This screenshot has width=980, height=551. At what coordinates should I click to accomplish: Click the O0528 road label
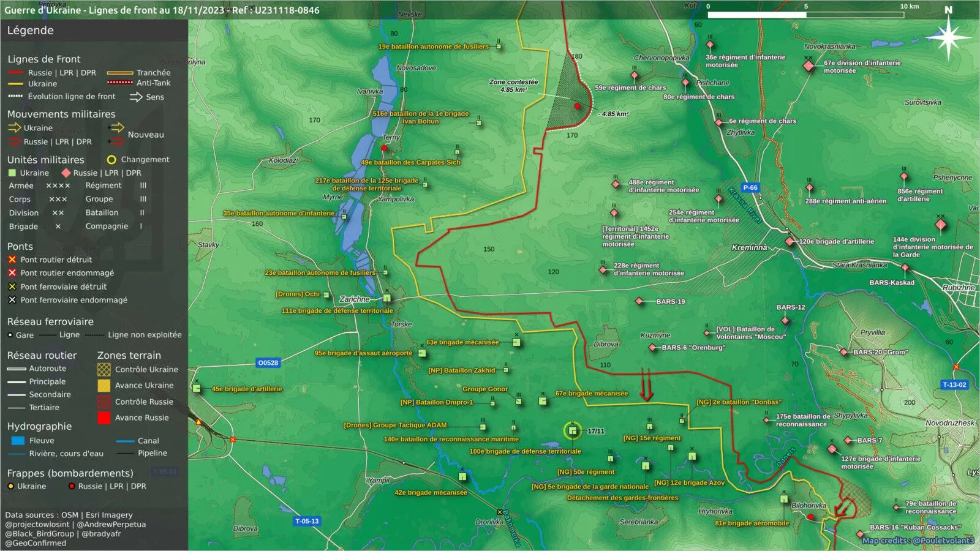tap(268, 362)
